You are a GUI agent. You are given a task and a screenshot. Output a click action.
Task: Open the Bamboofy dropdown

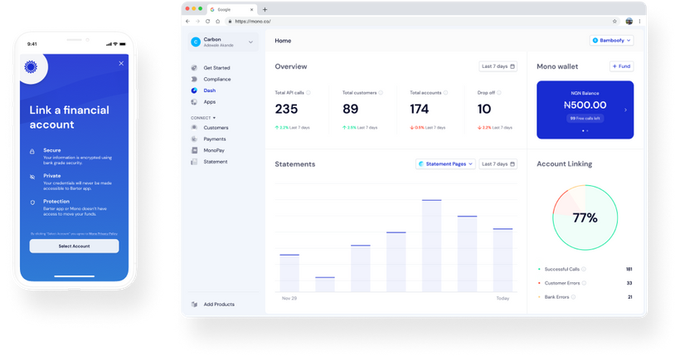pos(611,40)
